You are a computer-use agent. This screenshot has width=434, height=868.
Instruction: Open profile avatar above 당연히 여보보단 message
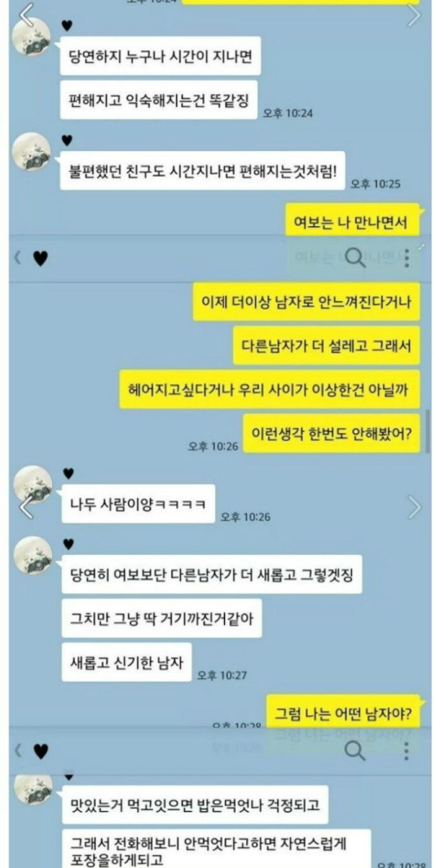(33, 556)
